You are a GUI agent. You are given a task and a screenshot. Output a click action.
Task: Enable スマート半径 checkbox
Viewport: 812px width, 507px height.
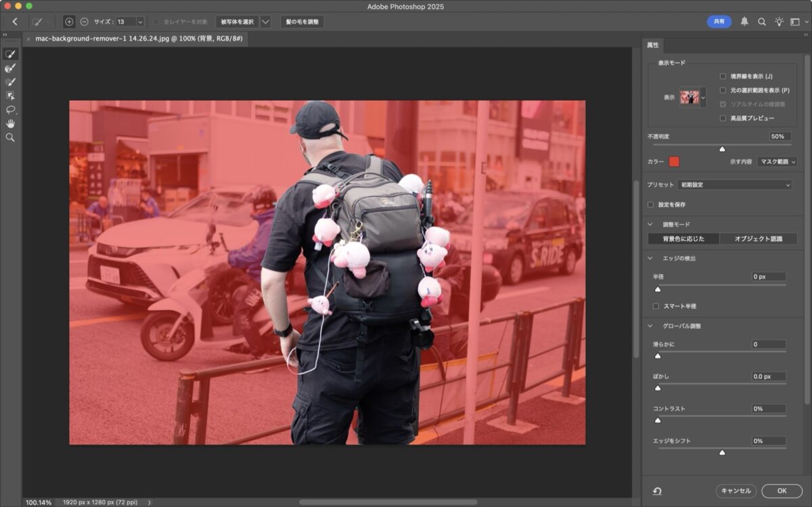pos(656,306)
